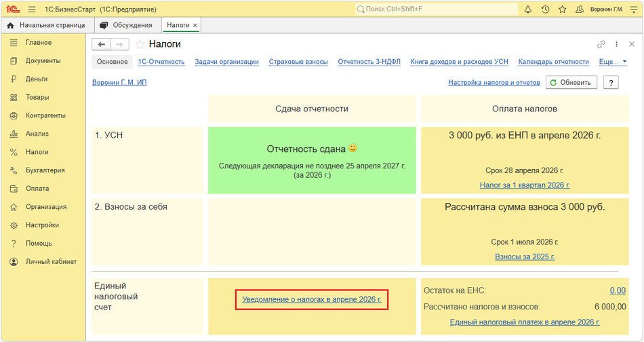
Task: Open Единый налоговый платеж в апреле 2026 link
Action: pos(525,322)
